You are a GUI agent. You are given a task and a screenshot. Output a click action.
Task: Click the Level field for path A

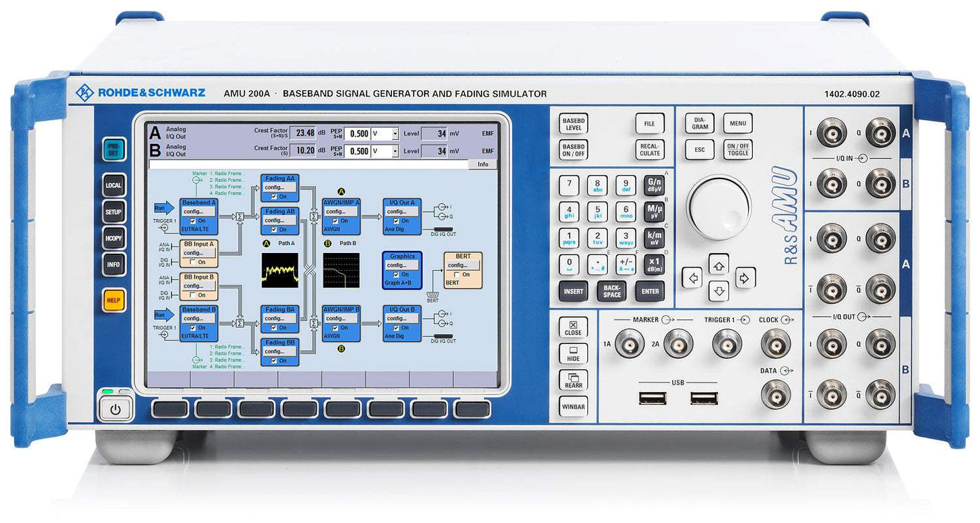(x=433, y=133)
